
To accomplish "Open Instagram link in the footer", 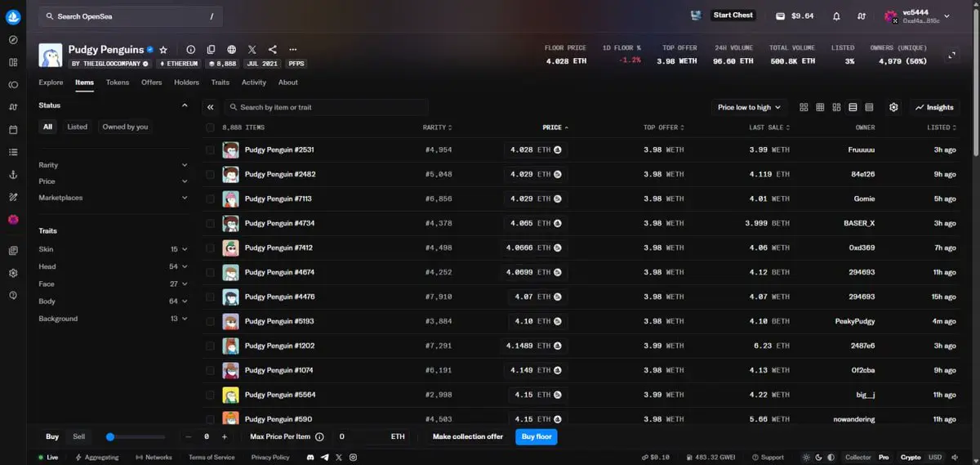I will point(352,458).
